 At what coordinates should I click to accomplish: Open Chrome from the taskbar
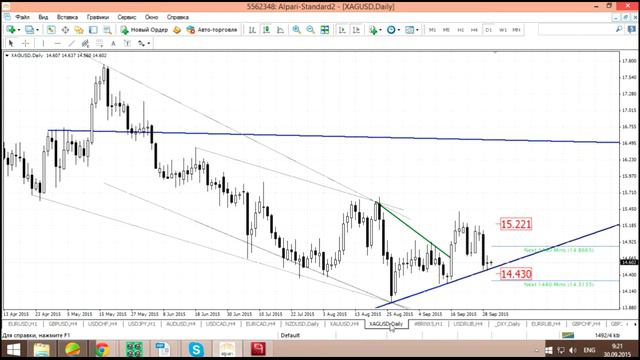click(102, 350)
